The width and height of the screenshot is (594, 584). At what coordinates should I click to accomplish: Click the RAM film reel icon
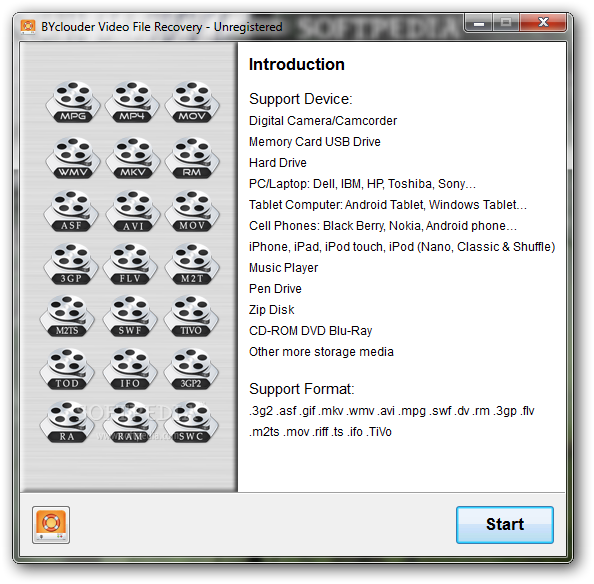[x=130, y=422]
